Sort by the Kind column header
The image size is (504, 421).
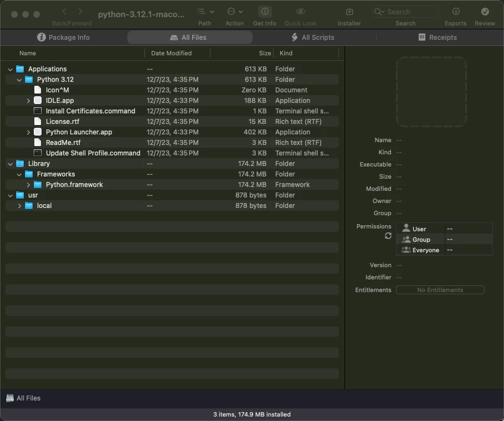[286, 53]
